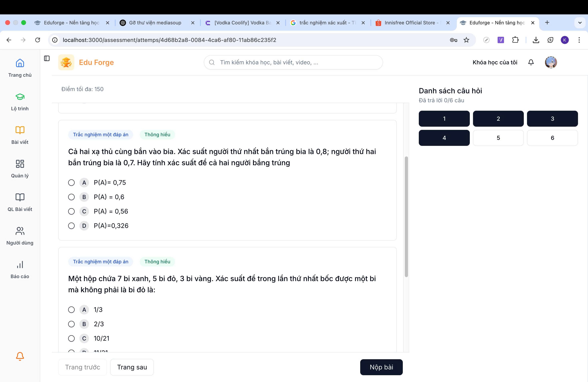Image resolution: width=588 pixels, height=382 pixels.
Task: Select answer A P(A)= 0,75
Action: (71, 183)
